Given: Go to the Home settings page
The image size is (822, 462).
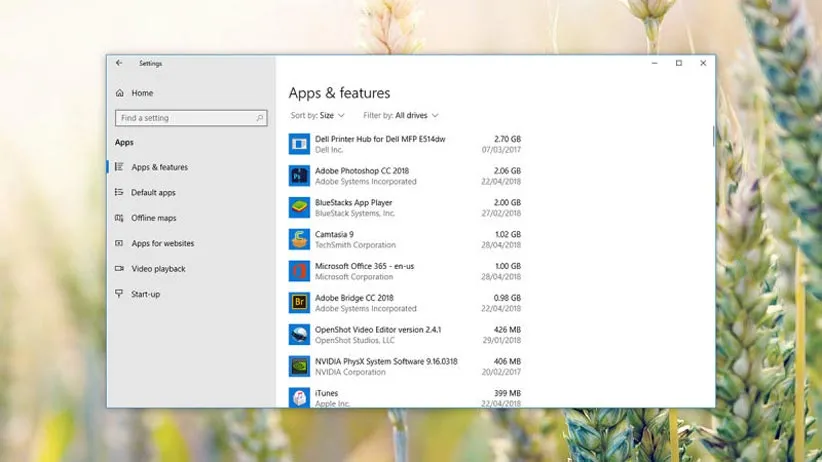Looking at the screenshot, I should click(141, 93).
